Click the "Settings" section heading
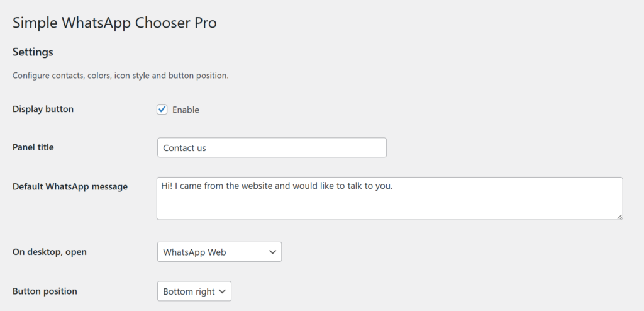 (33, 52)
